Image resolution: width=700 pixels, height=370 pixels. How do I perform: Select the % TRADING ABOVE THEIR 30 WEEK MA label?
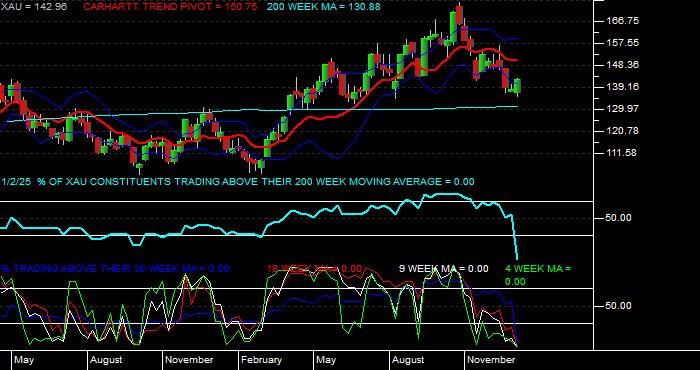tap(115, 269)
